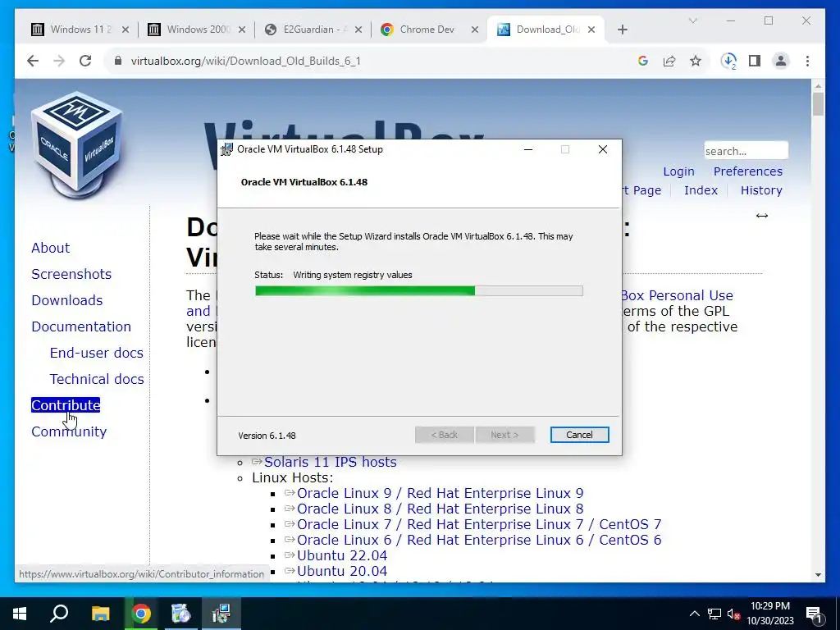This screenshot has width=840, height=630.
Task: Open the About link
Action: click(x=50, y=248)
